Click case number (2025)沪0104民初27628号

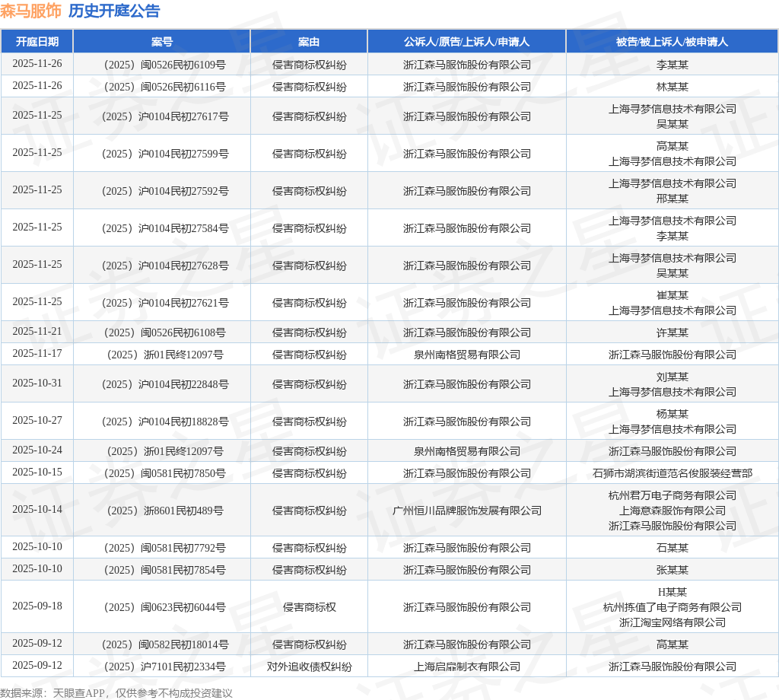click(x=162, y=266)
